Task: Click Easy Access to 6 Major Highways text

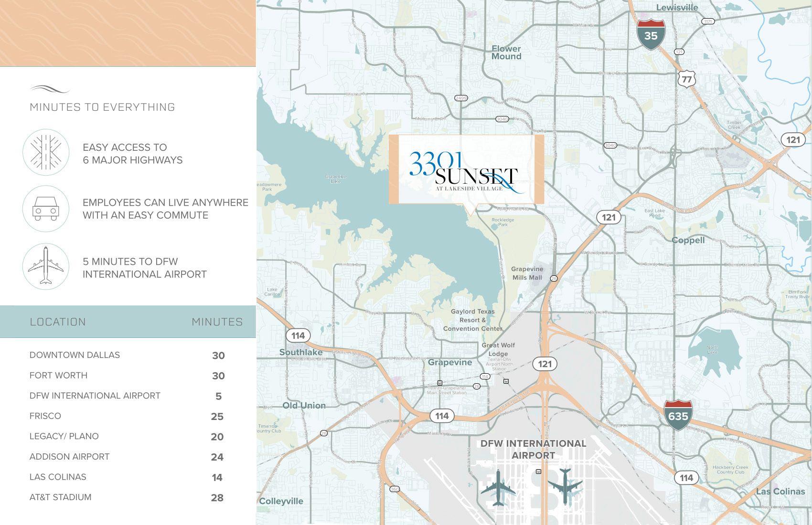Action: pos(133,154)
